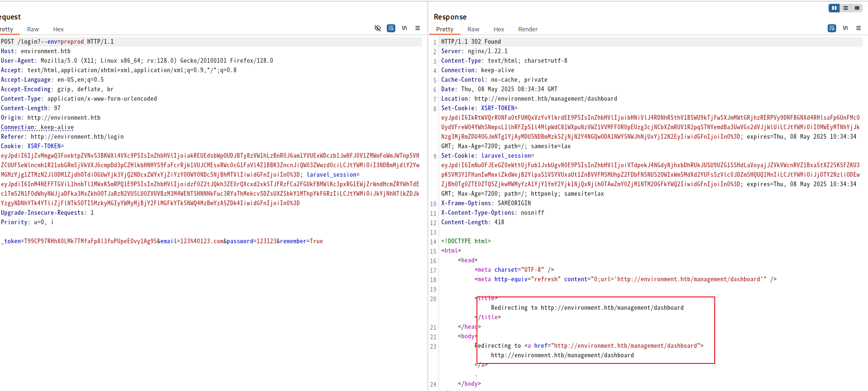Open the Render tab in Response
This screenshot has height=391, width=868.
(x=528, y=29)
